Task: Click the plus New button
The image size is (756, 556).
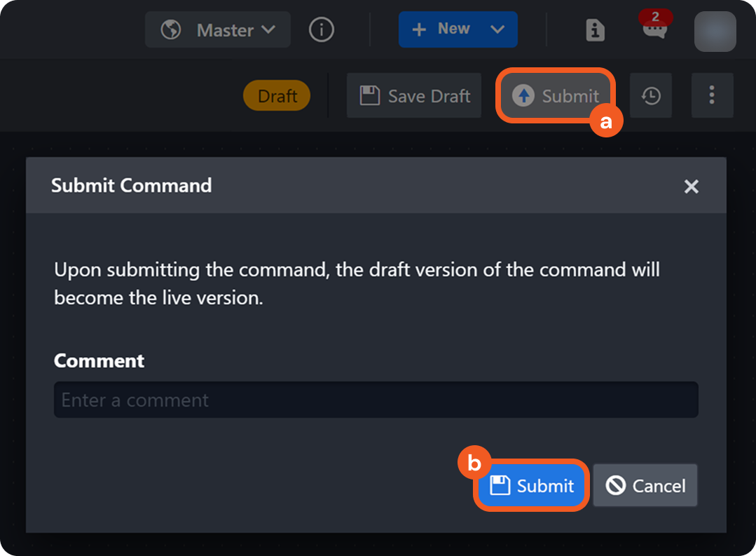Action: (x=441, y=29)
